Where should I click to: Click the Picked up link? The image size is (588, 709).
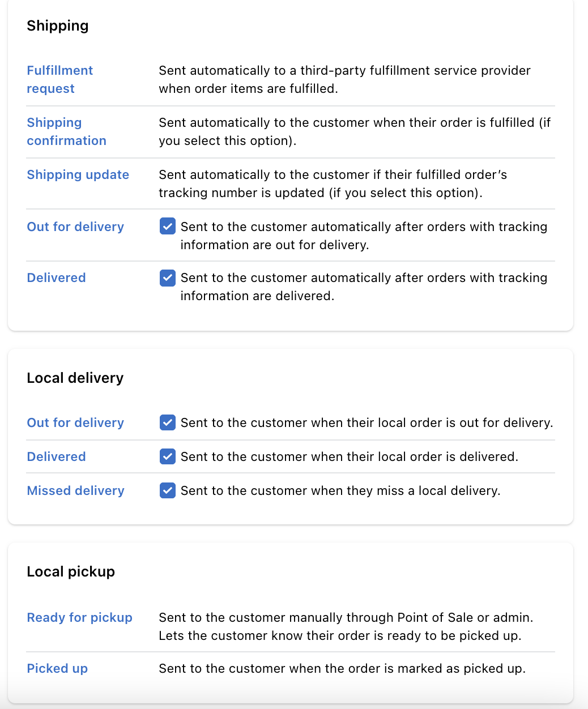coord(57,668)
